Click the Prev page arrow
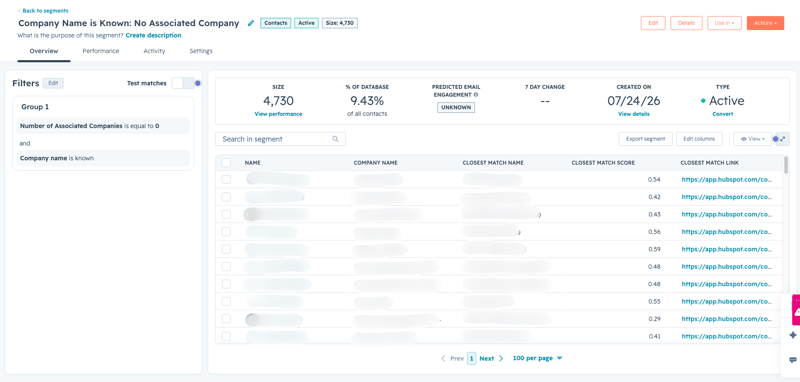The height and width of the screenshot is (382, 800). [x=443, y=359]
